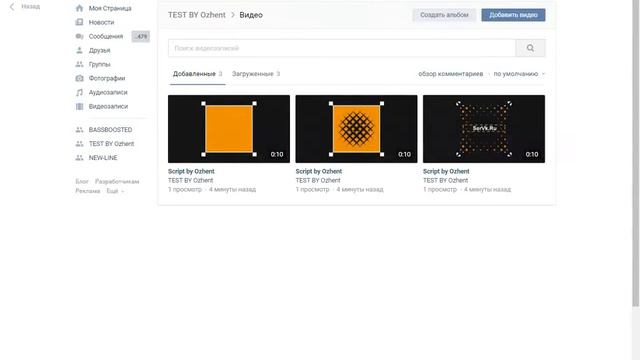Click Script by Ozhent title under crosshatch video
640x360 pixels.
[319, 171]
